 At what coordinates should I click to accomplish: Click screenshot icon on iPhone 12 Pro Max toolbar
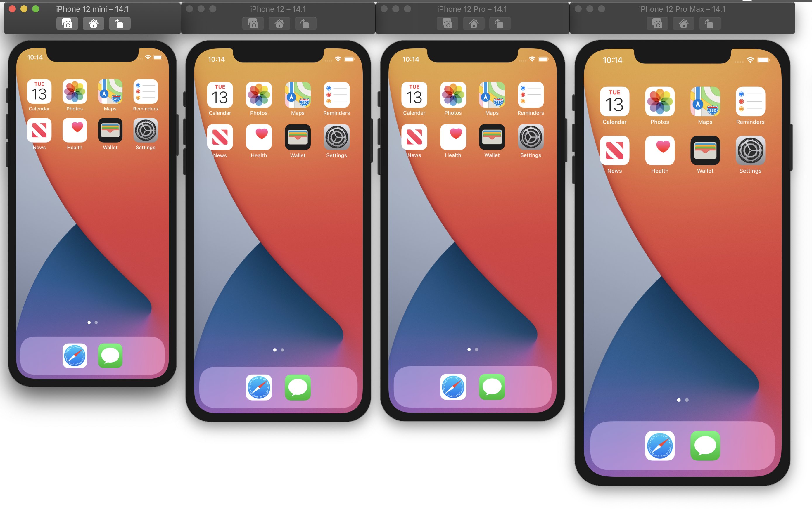click(657, 24)
